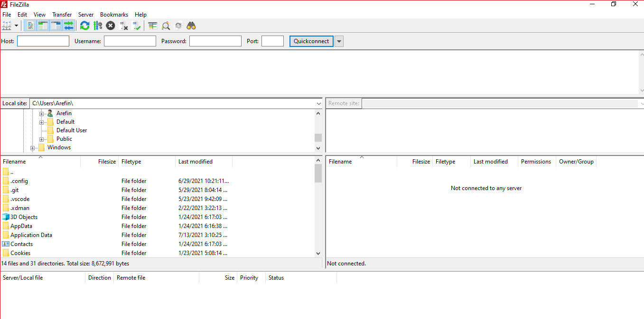Toggle processing of the transfer queue
The image size is (644, 319).
pos(98,26)
